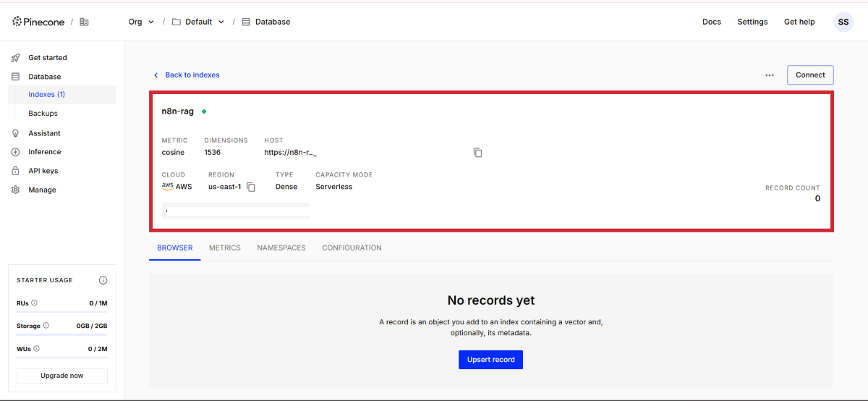Copy the us-east-1 region value

(x=251, y=187)
